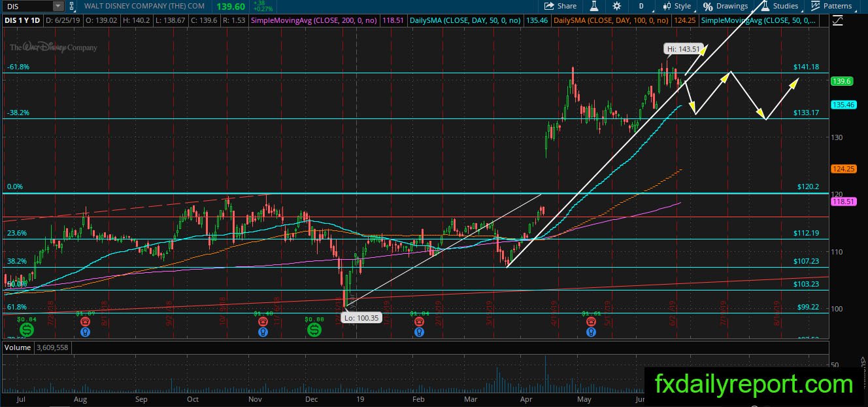Click the $120.2 Fibonacci level label
This screenshot has height=407, width=868.
pyautogui.click(x=808, y=186)
